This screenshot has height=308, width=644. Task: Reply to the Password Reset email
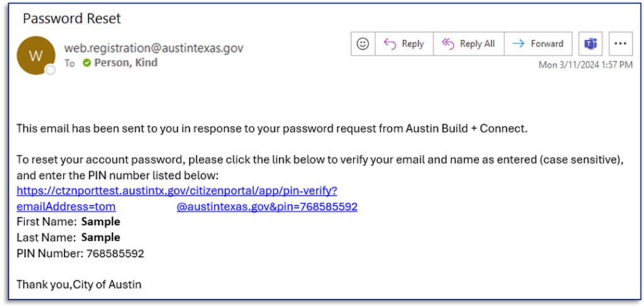[404, 44]
